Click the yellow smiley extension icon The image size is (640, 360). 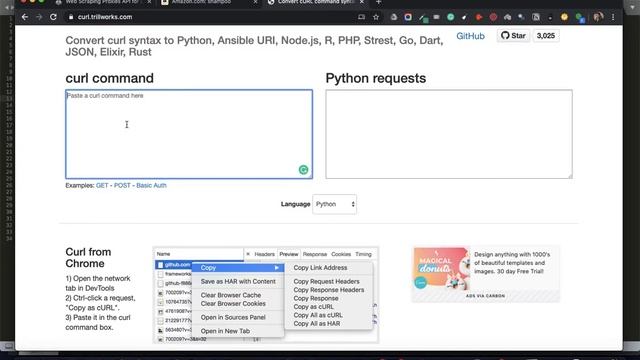pyautogui.click(x=564, y=17)
